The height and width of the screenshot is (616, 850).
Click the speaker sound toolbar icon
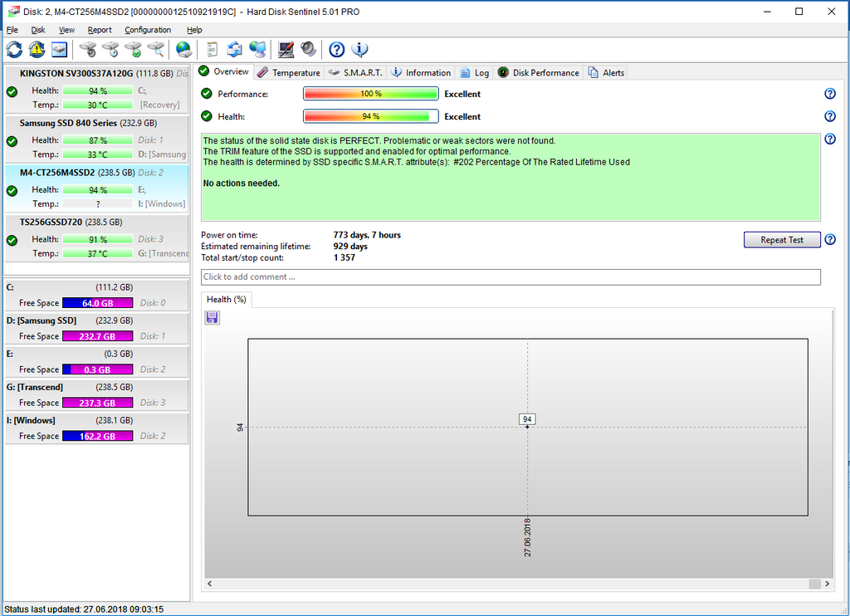(x=309, y=50)
